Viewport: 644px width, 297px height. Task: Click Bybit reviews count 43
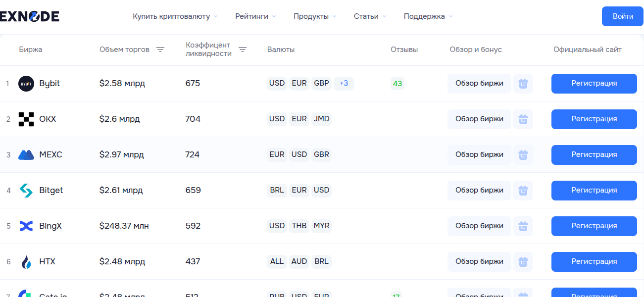[397, 83]
